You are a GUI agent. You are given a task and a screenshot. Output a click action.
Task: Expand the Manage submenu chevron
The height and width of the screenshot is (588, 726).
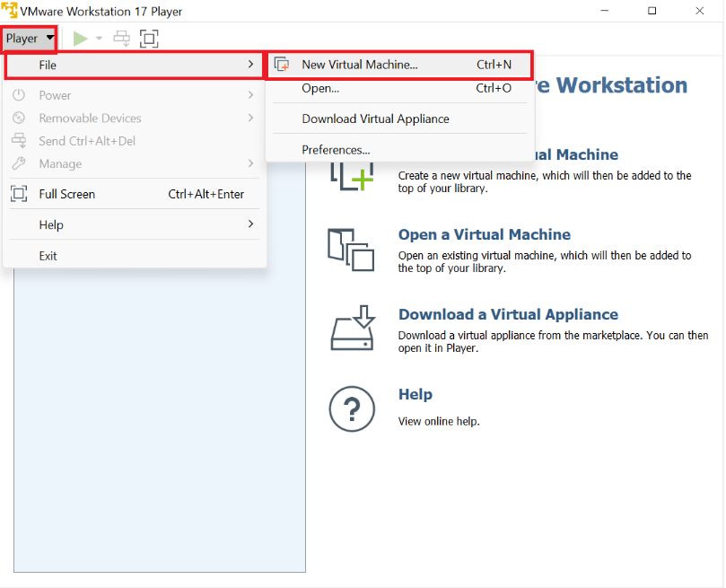click(x=250, y=163)
